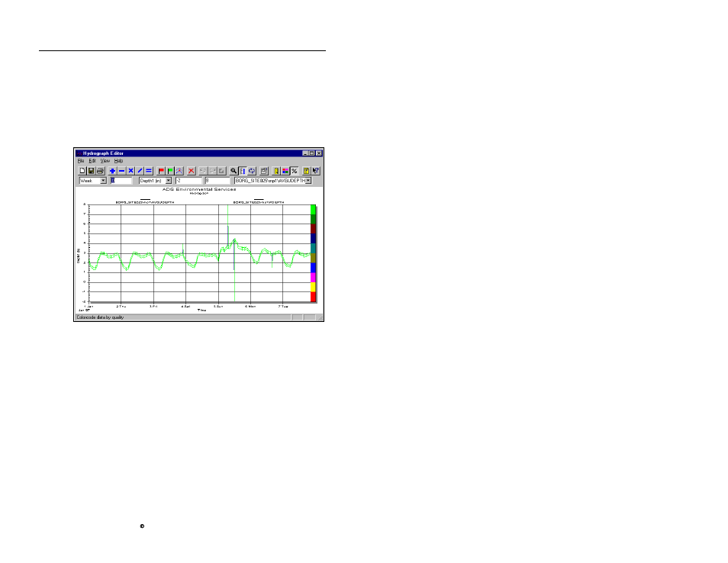Click the red flag icon
The width and height of the screenshot is (728, 563).
(x=161, y=171)
